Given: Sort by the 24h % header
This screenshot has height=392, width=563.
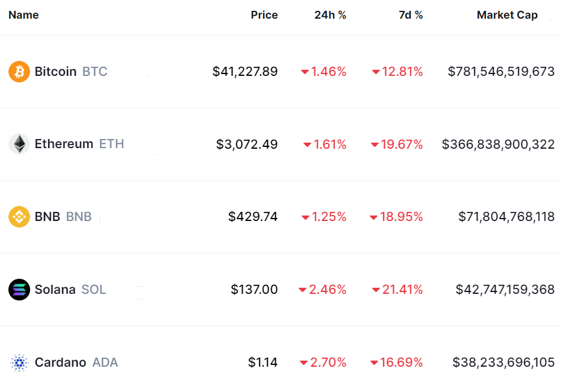Looking at the screenshot, I should pyautogui.click(x=330, y=15).
